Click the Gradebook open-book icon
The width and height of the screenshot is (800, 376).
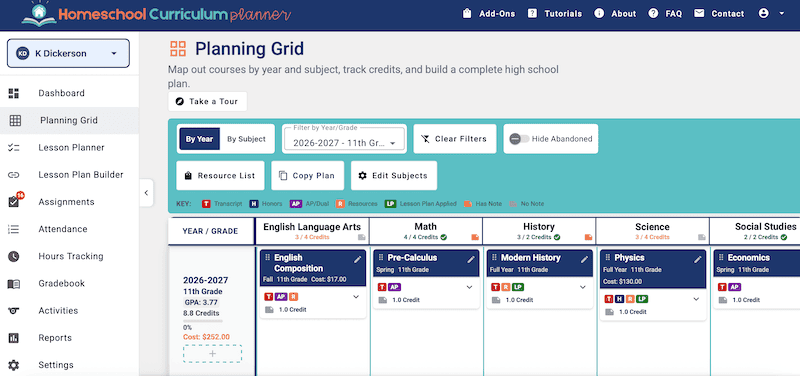coord(14,284)
